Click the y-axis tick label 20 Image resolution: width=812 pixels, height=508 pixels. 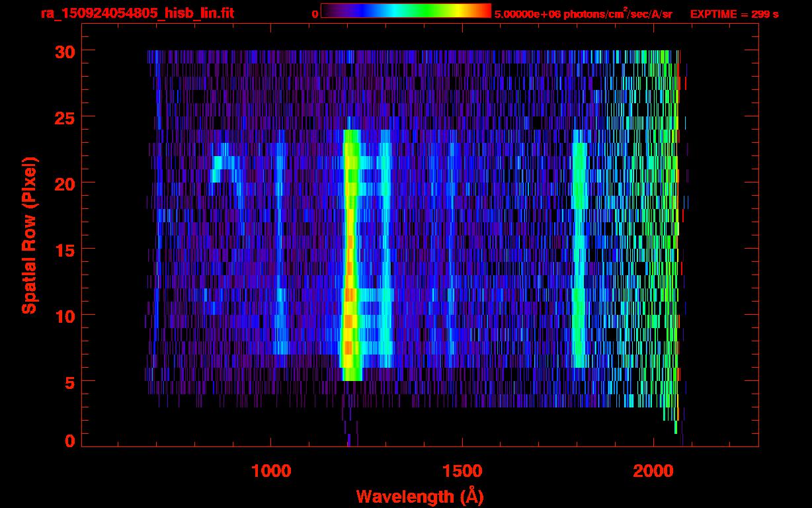coord(65,183)
